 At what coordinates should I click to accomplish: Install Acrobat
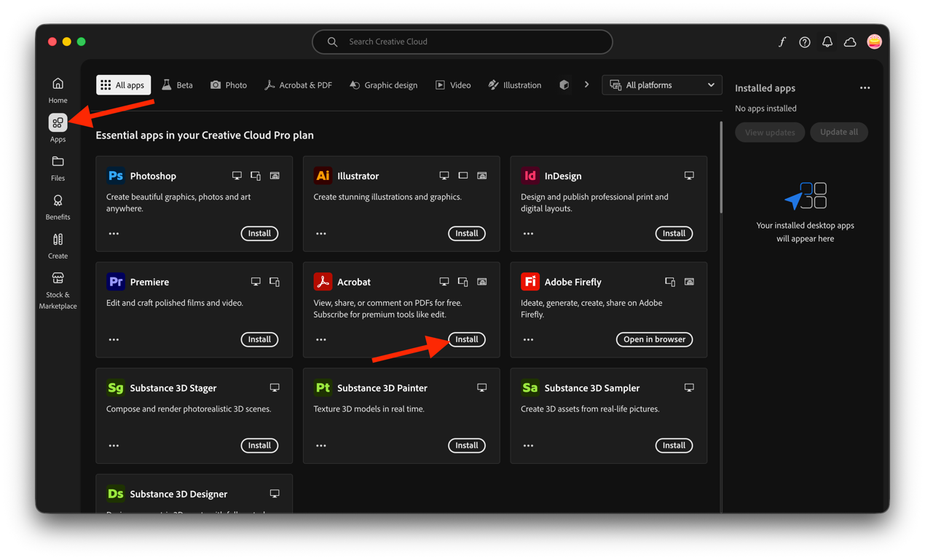pos(467,339)
